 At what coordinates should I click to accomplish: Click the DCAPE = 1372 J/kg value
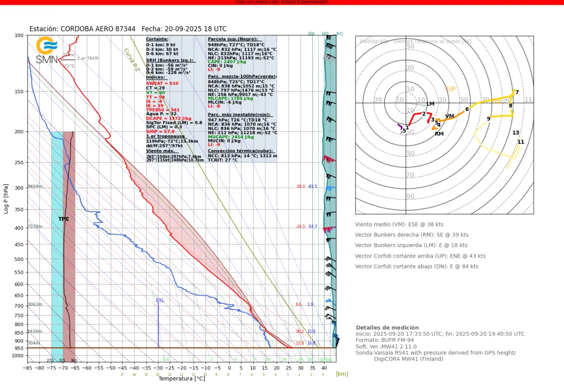coord(169,118)
